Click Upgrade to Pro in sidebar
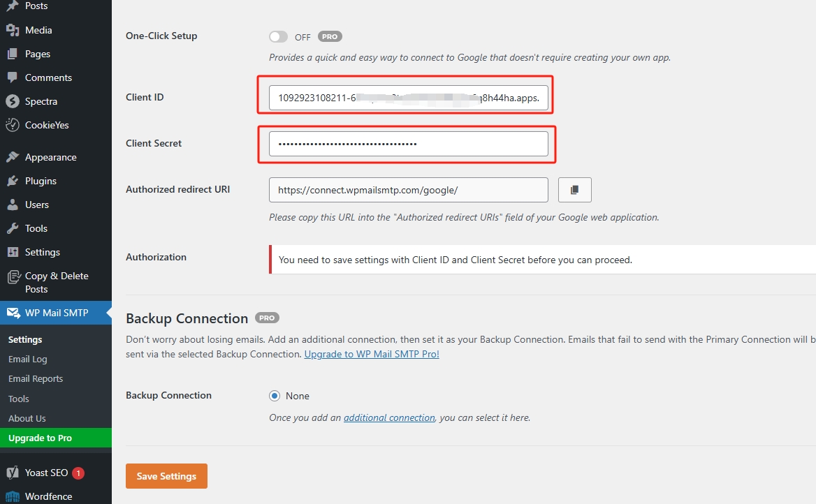Image resolution: width=816 pixels, height=504 pixels. point(56,438)
